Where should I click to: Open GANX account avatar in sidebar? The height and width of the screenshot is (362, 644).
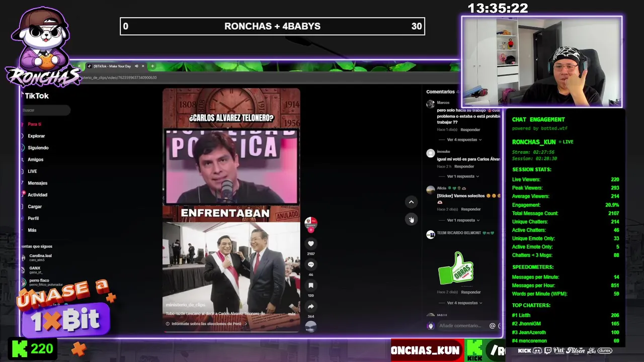click(23, 270)
